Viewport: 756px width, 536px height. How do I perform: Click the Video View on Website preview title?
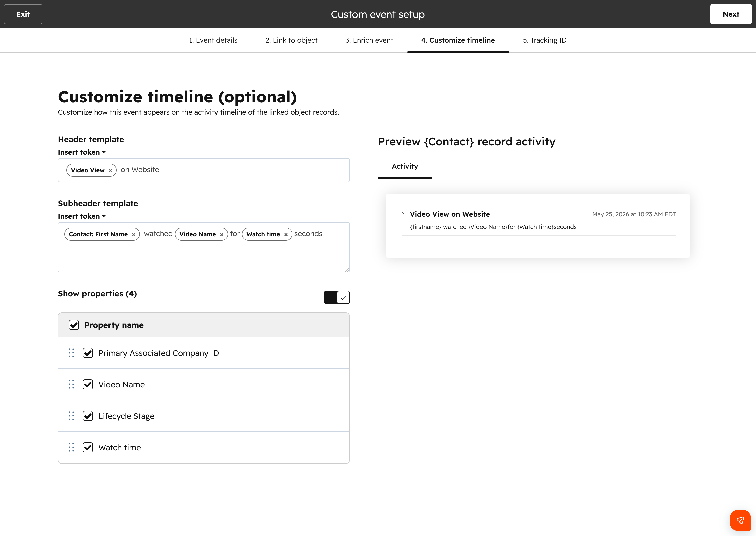pos(450,214)
